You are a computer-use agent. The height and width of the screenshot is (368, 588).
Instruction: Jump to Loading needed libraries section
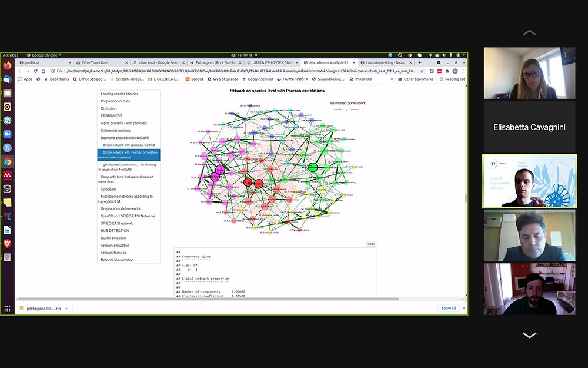119,94
